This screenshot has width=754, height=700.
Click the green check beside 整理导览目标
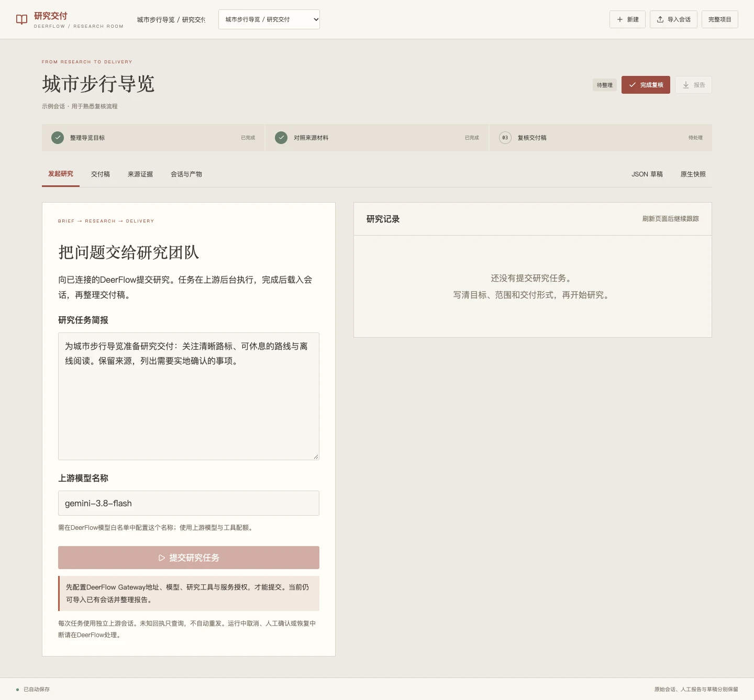click(x=58, y=138)
